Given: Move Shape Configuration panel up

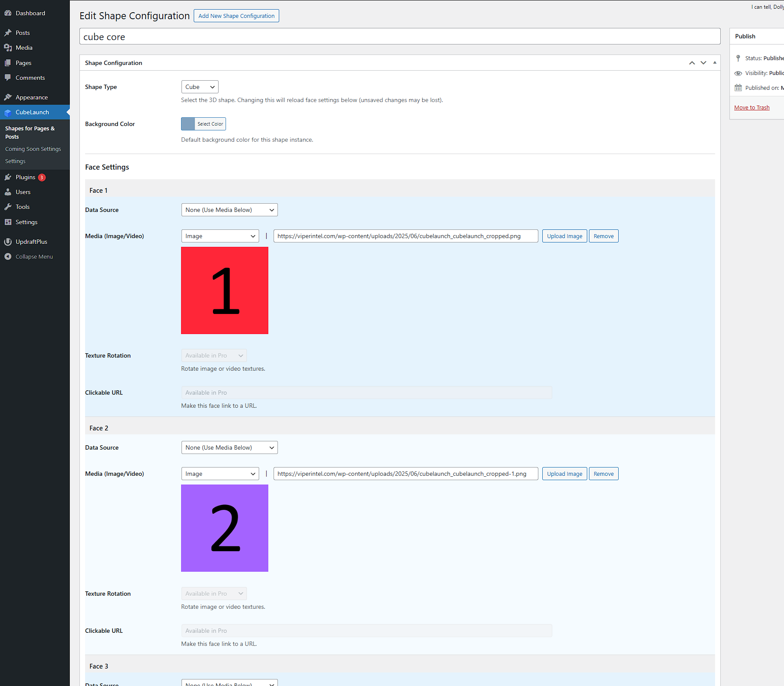Looking at the screenshot, I should point(692,63).
